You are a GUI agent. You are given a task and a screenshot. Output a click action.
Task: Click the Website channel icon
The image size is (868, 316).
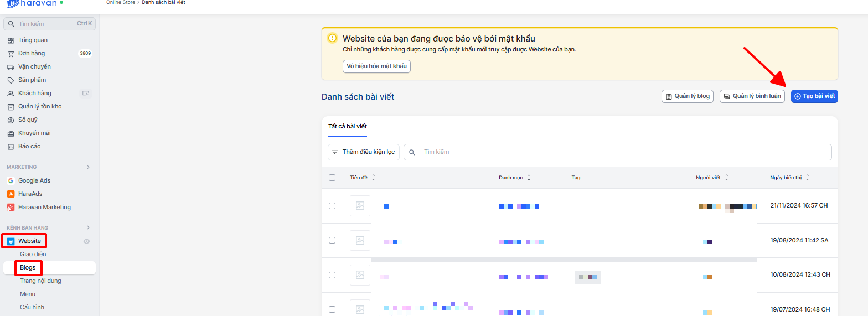(x=11, y=241)
